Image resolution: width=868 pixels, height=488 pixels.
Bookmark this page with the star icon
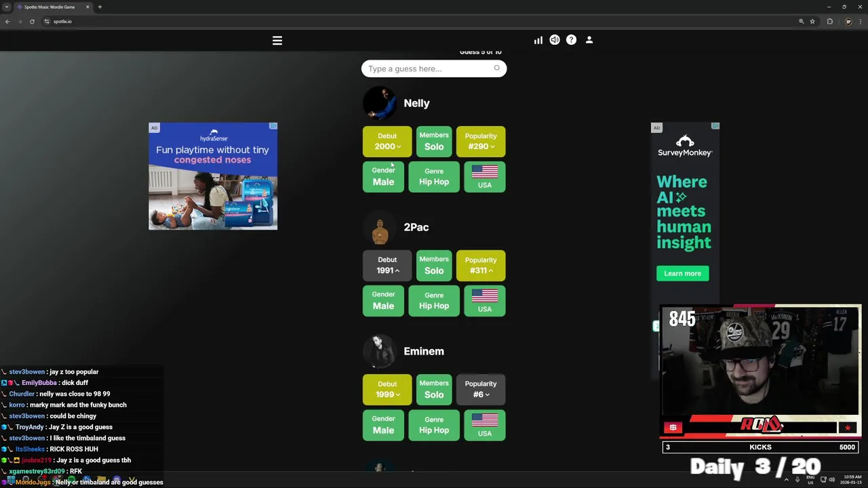pos(812,21)
